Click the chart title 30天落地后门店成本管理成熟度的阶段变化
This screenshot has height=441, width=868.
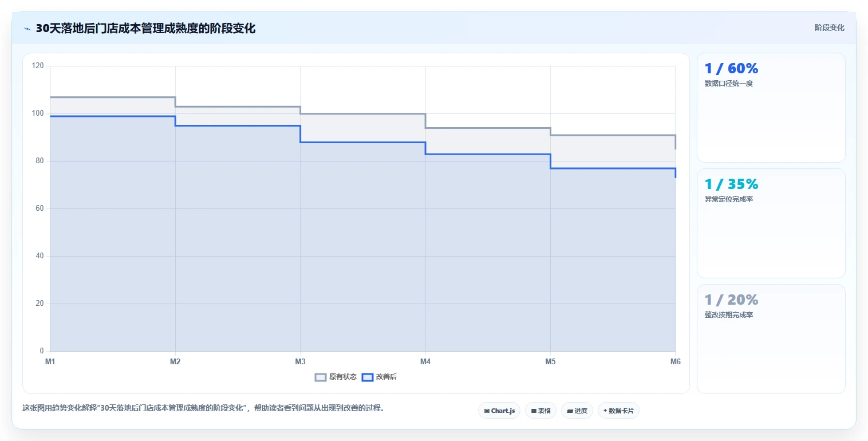tap(145, 29)
